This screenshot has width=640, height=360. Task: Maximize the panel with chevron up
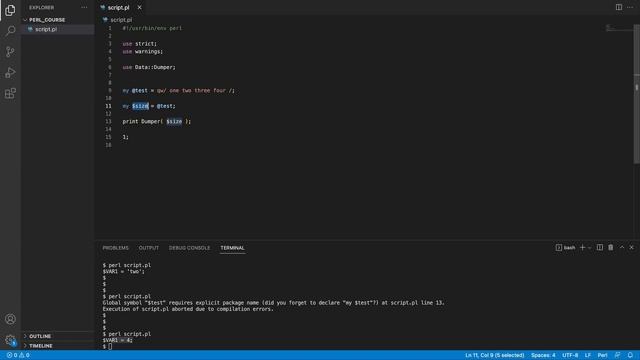[x=622, y=247]
